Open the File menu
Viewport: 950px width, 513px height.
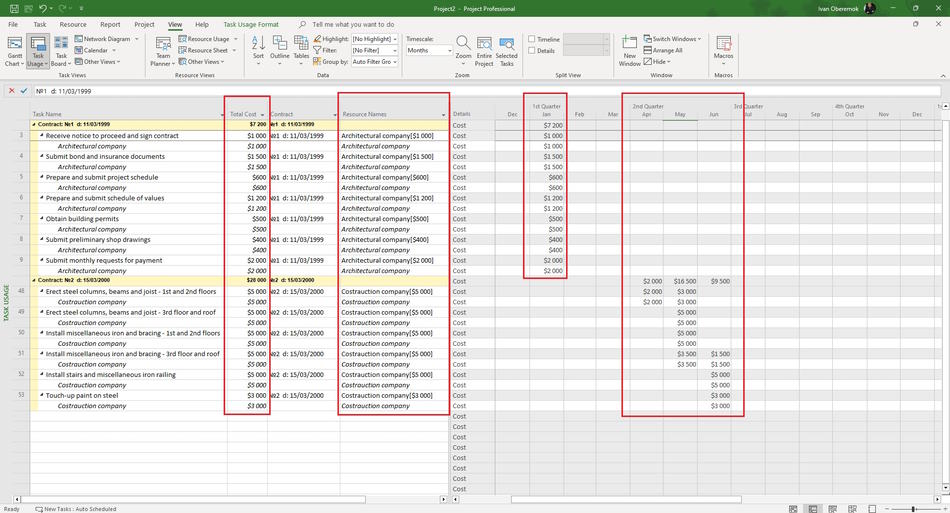click(x=13, y=24)
